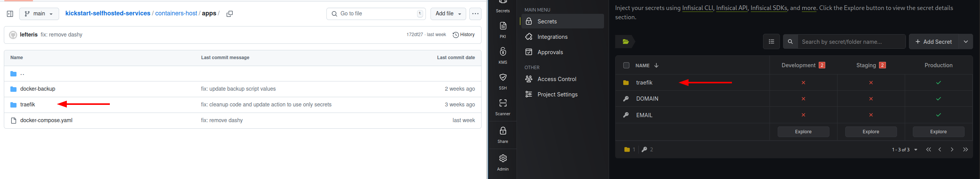Follow the Infisical CLI link

[x=697, y=8]
